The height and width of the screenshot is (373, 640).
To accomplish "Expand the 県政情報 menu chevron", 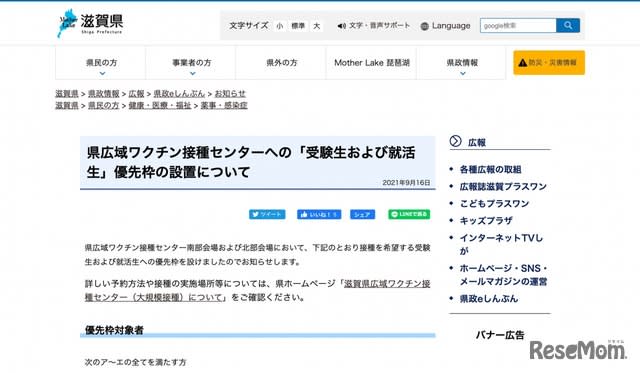I will 462,73.
